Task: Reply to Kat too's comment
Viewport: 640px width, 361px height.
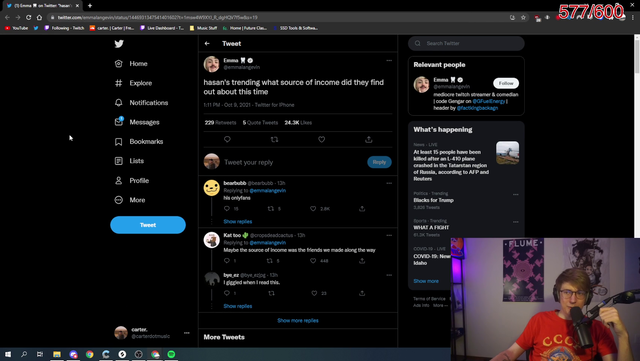Action: [x=227, y=261]
